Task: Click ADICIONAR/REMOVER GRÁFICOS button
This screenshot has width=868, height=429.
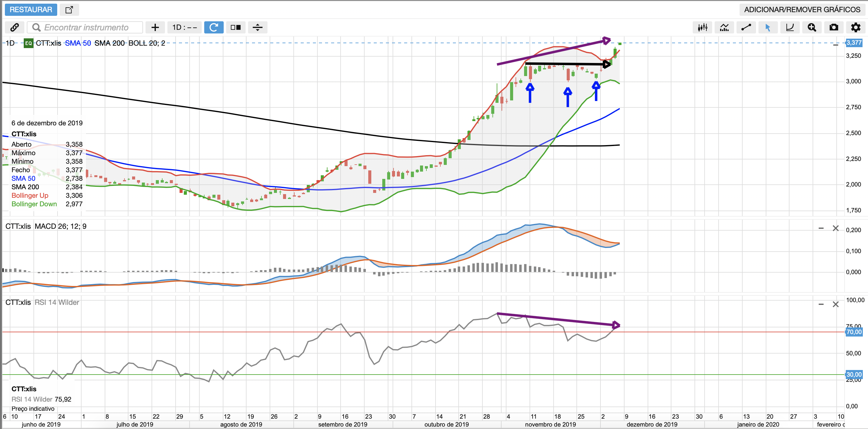Action: tap(802, 9)
